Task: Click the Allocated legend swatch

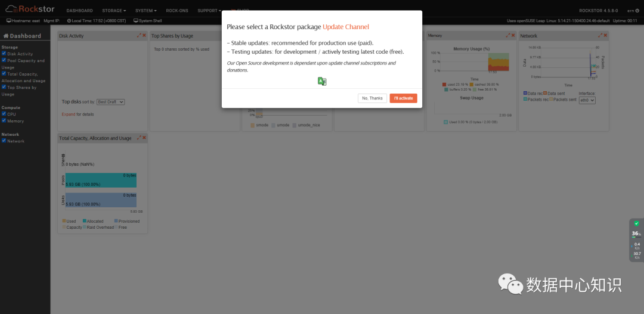Action: pos(84,221)
